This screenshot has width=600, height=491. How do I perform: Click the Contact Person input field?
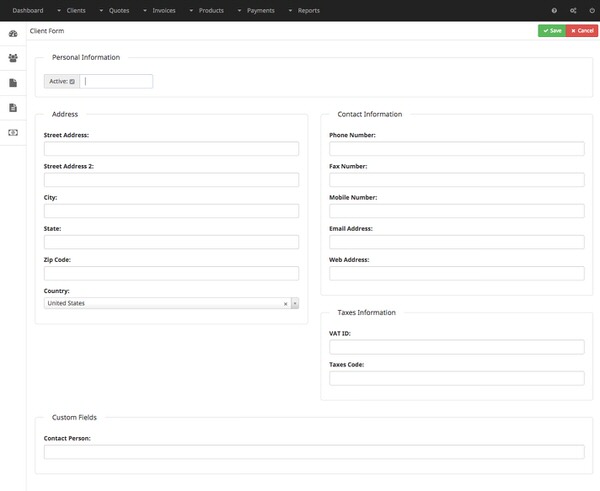click(314, 452)
